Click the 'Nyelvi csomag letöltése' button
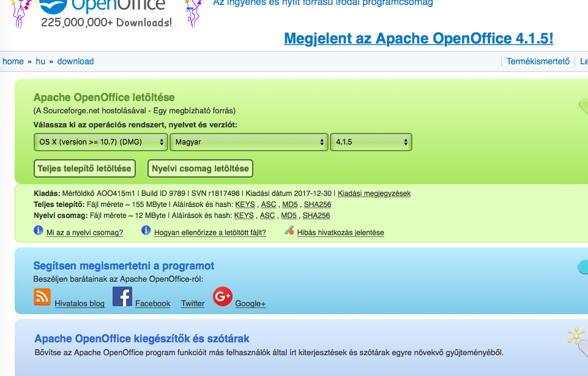588x376 pixels. tap(200, 168)
